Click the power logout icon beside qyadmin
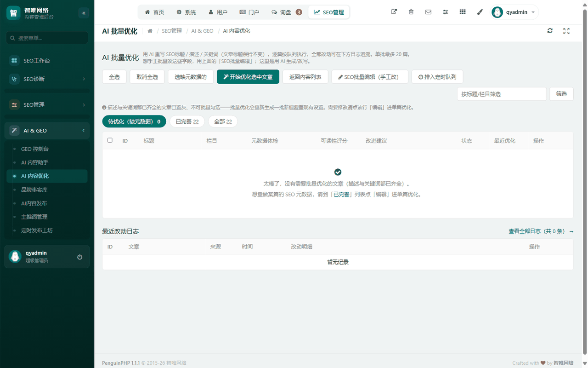The image size is (588, 368). click(x=80, y=257)
